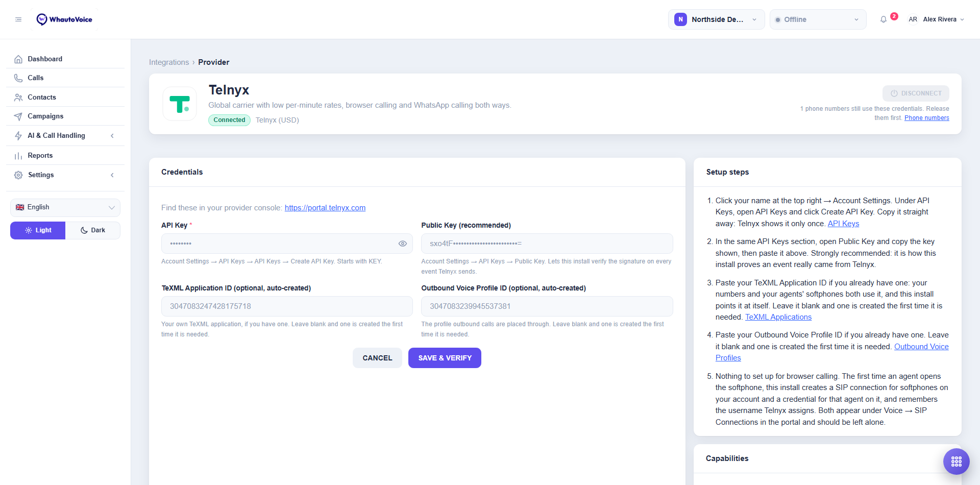Switch to Dark theme
The width and height of the screenshot is (980, 485).
[x=93, y=230]
